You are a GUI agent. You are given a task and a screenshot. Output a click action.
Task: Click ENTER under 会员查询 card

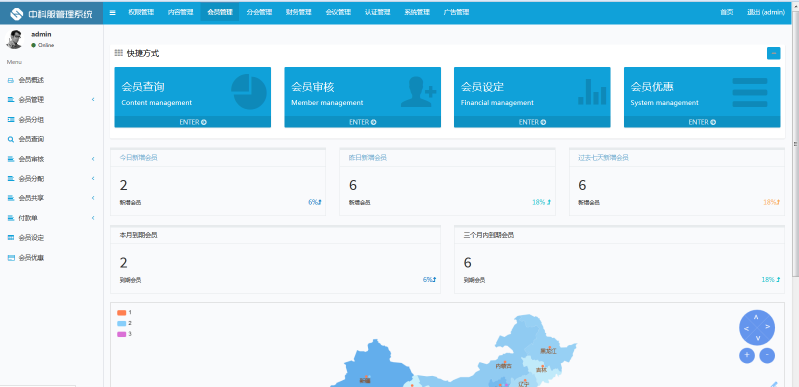click(x=193, y=122)
